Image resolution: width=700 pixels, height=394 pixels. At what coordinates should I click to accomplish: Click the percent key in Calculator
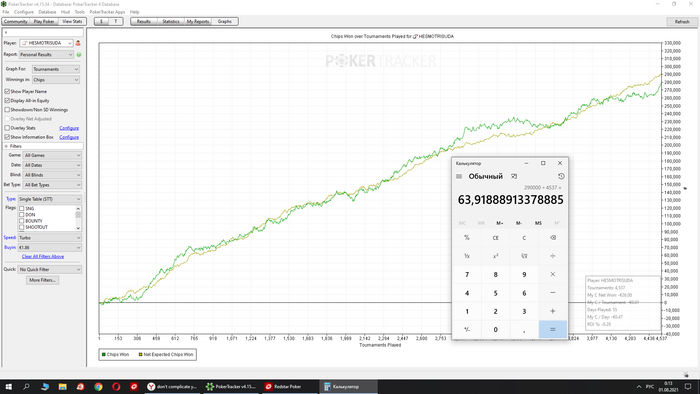[x=467, y=237]
